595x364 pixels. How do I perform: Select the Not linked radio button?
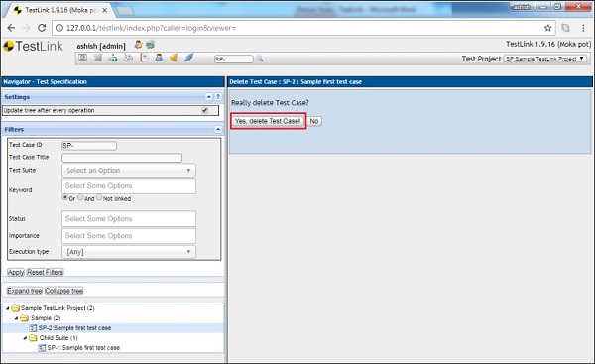point(99,197)
